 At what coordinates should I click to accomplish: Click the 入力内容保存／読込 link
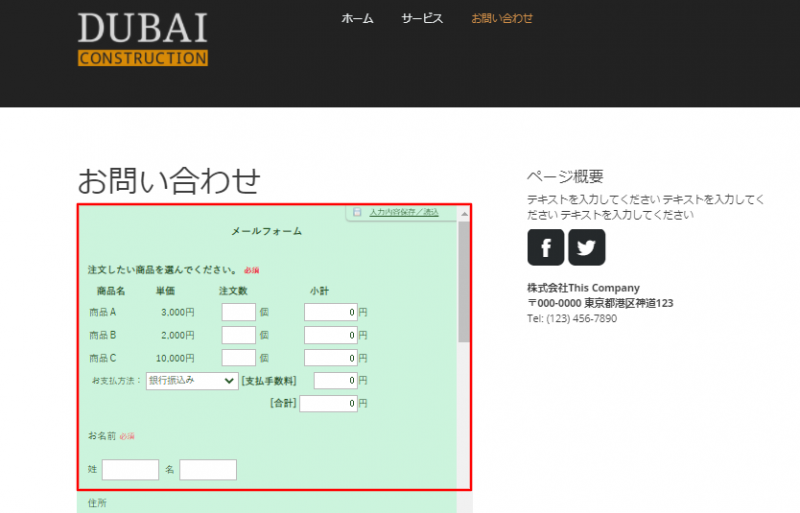click(x=403, y=212)
